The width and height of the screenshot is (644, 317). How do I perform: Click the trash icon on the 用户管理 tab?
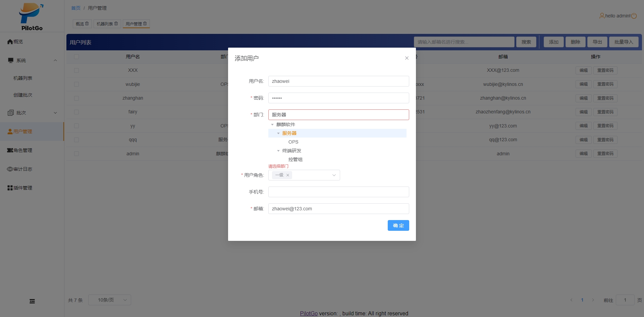pyautogui.click(x=145, y=24)
